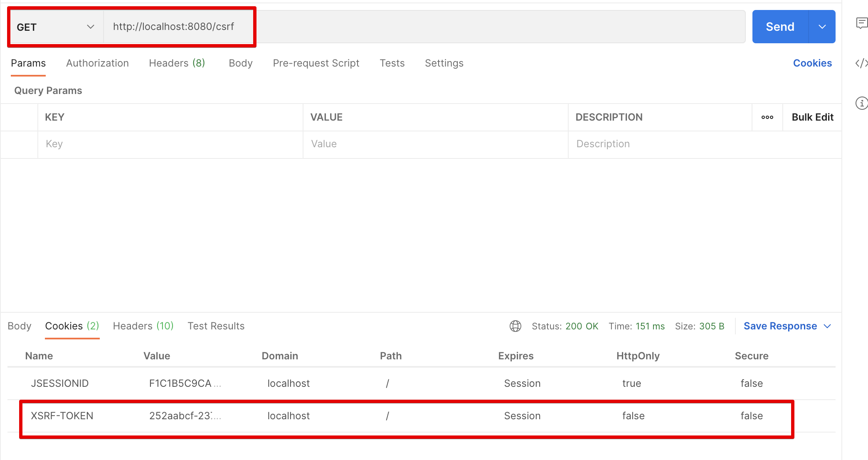
Task: Expand the Send button arrow dropdown
Action: (x=822, y=27)
